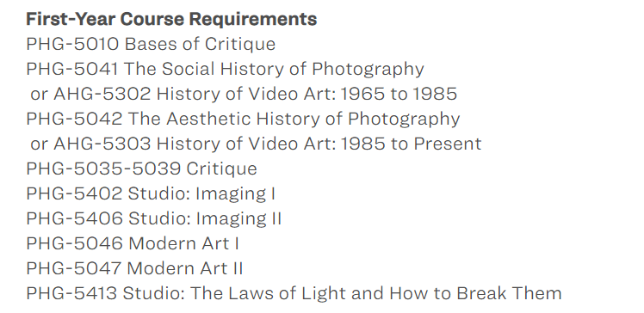Click PHG-5042 The Aesthetic History of Photography
Image resolution: width=644 pixels, height=313 pixels.
click(x=243, y=119)
